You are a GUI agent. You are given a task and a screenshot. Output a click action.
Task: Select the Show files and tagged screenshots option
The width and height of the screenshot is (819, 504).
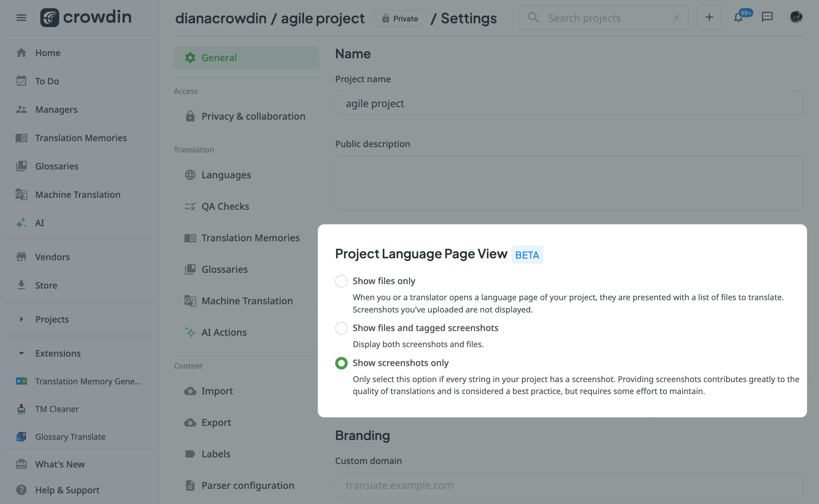coord(341,327)
